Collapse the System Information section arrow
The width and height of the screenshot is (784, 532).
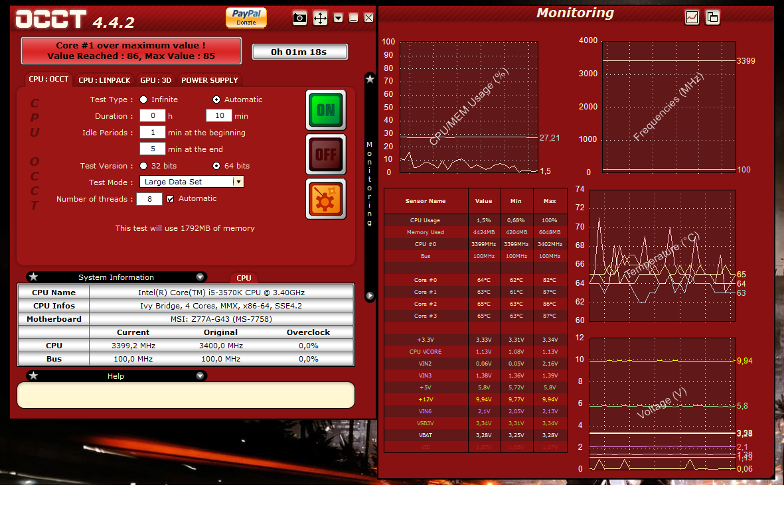pyautogui.click(x=200, y=277)
